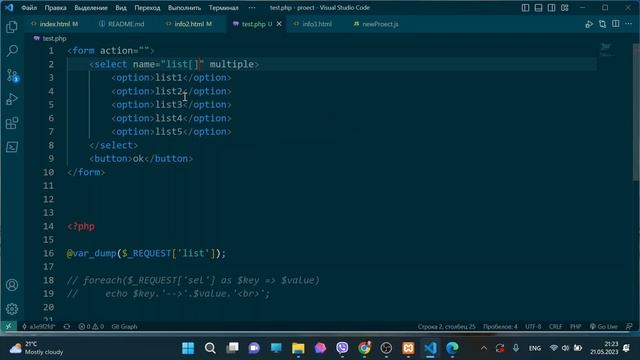Screen dimensions: 640x360
Task: Select language mode PHP in status bar
Action: (576, 327)
